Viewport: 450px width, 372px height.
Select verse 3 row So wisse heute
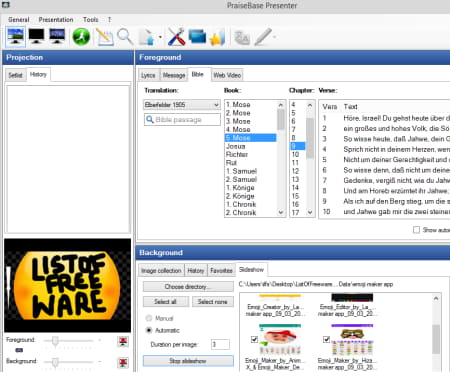(385, 139)
